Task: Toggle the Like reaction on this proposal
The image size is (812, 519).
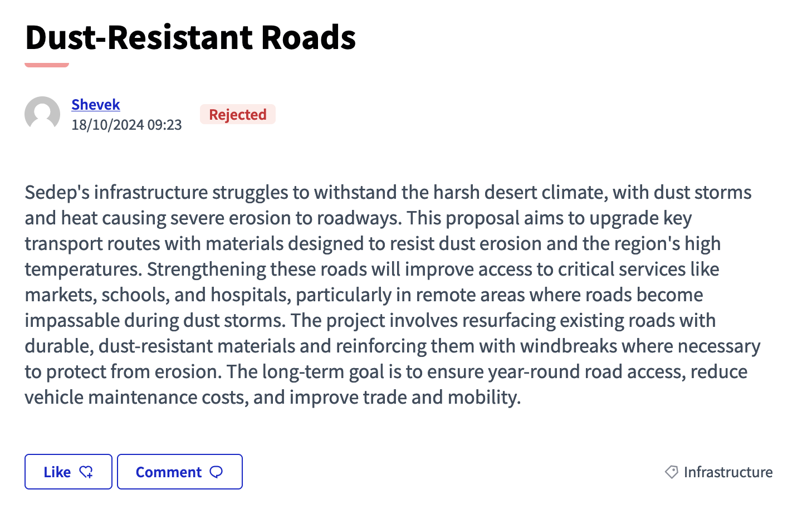Action: (68, 472)
